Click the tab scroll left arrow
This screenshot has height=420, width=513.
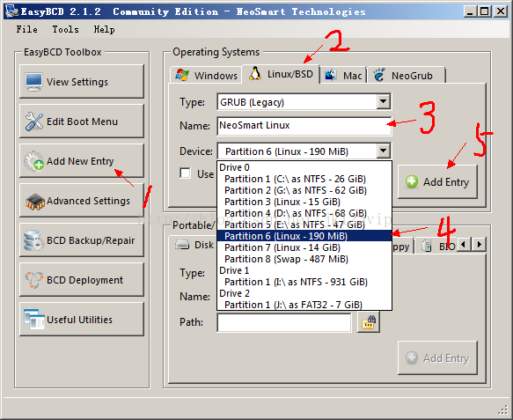(x=463, y=244)
